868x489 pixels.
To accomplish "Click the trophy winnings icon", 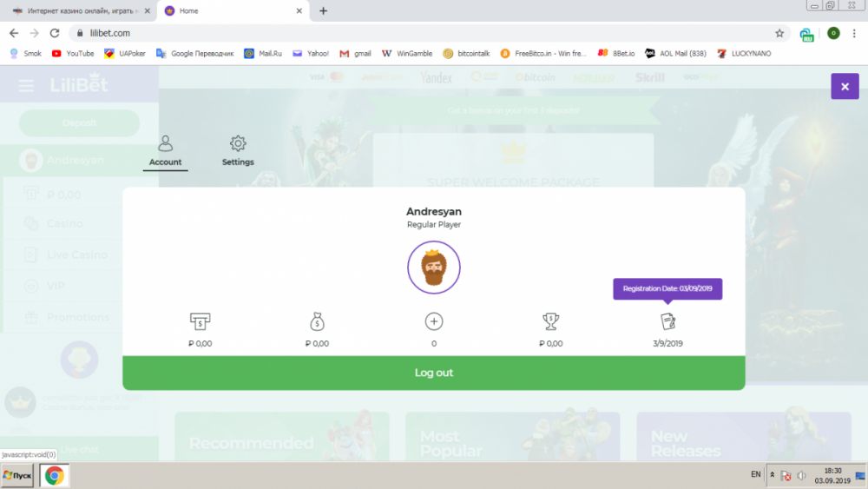I will point(551,321).
